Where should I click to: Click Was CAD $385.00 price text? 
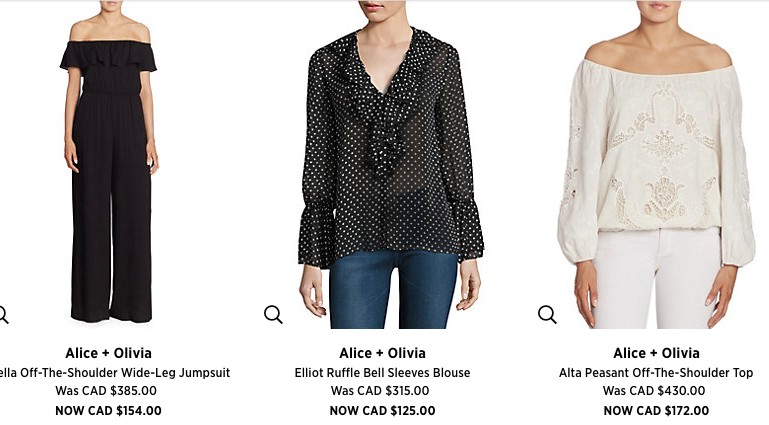tap(106, 391)
